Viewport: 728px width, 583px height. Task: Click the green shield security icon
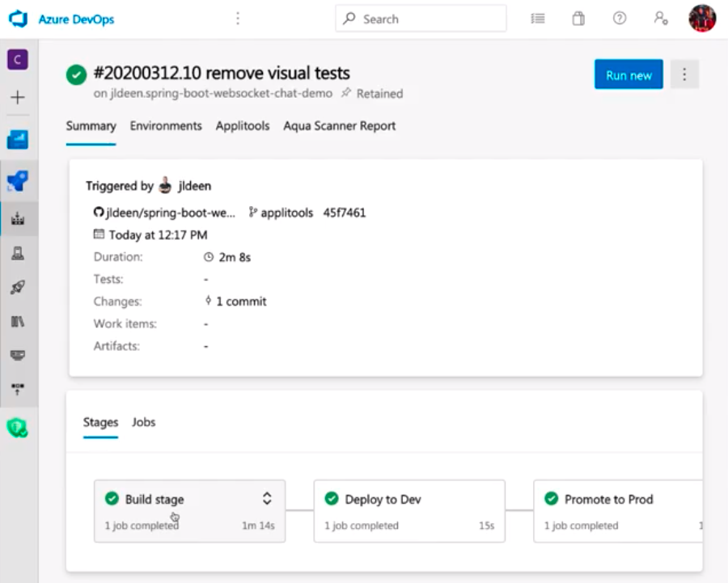18,428
